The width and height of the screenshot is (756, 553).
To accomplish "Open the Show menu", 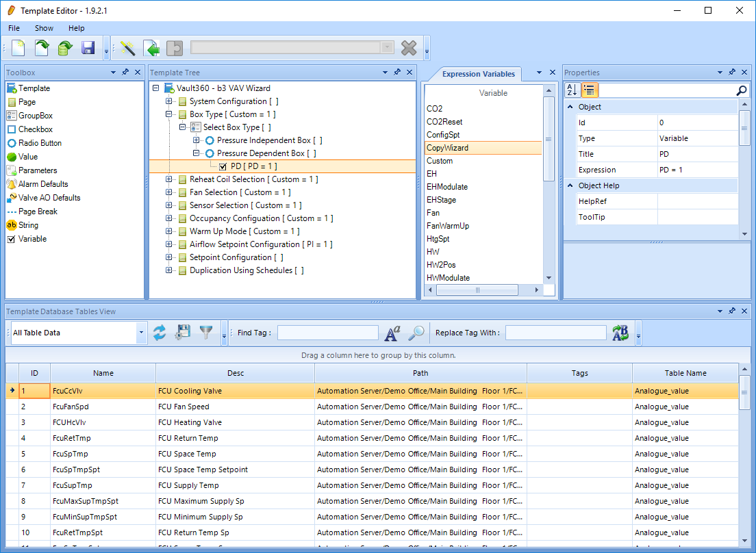I will click(44, 28).
